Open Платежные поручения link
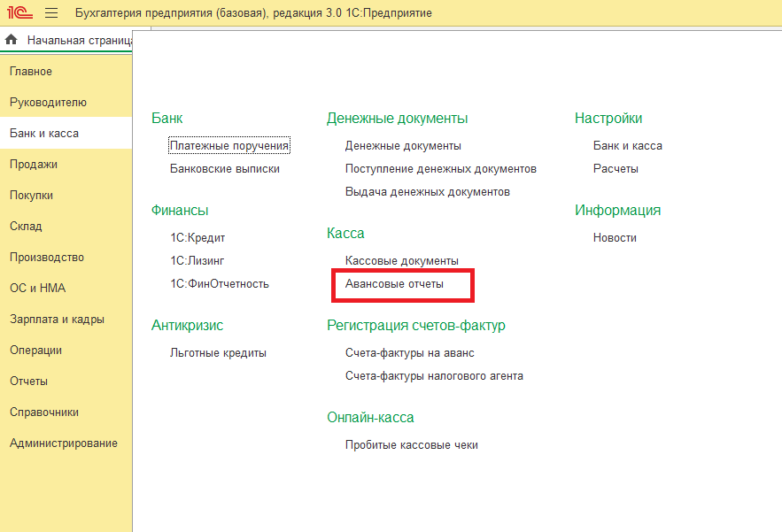Screen dimensions: 782x532 click(x=229, y=146)
